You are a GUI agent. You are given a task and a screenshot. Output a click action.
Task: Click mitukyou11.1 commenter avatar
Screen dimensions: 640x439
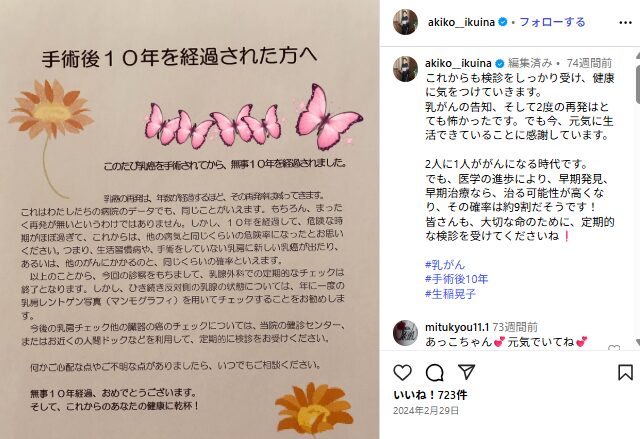[405, 333]
